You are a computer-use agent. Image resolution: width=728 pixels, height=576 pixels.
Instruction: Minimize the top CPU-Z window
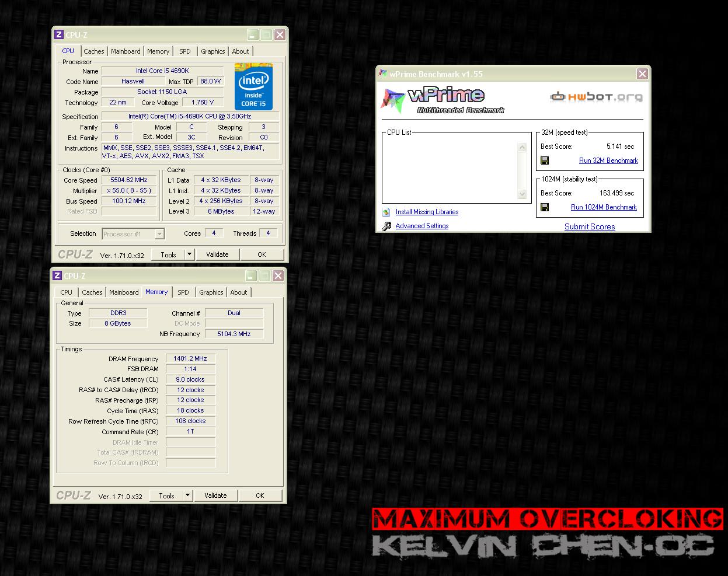pyautogui.click(x=252, y=35)
